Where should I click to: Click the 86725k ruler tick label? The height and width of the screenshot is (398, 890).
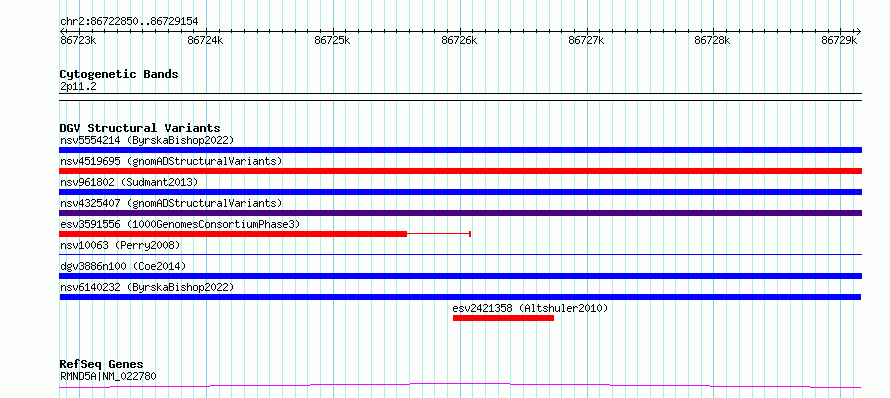(332, 40)
